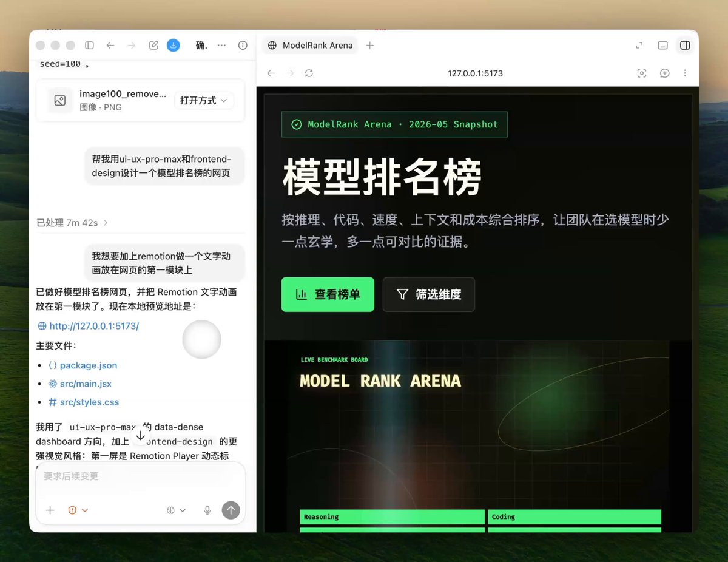
Task: Open the brain reasoning model dropdown
Action: coord(176,510)
